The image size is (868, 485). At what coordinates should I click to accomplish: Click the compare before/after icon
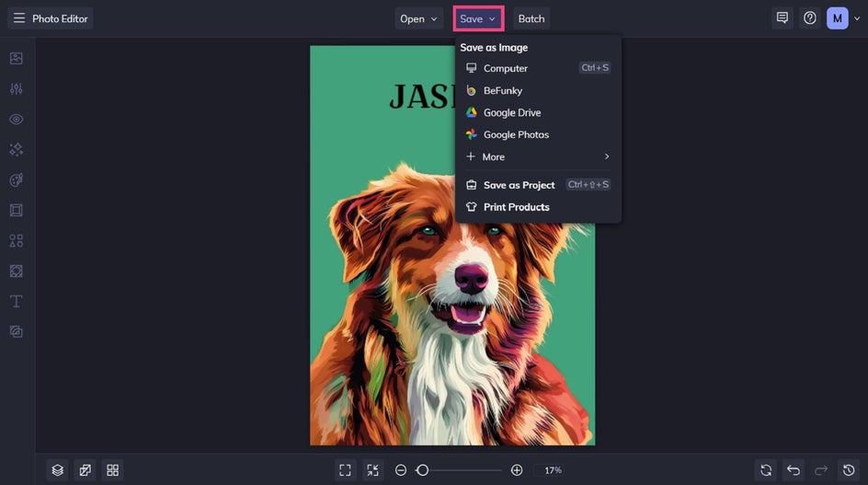click(86, 470)
